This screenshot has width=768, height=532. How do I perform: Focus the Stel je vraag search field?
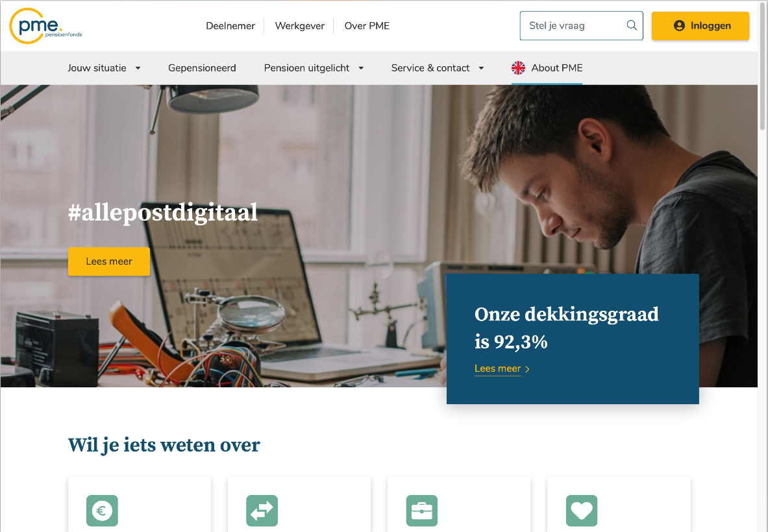pos(582,26)
